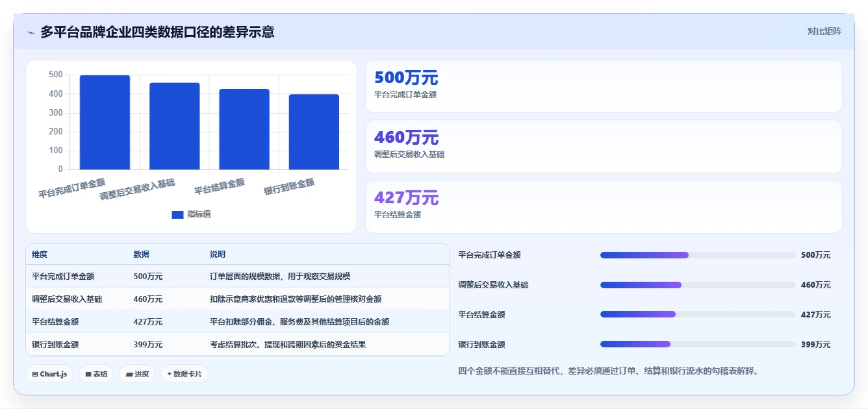Screen dimensions: 868x409
Task: Click the 维度 table column header
Action: [40, 254]
